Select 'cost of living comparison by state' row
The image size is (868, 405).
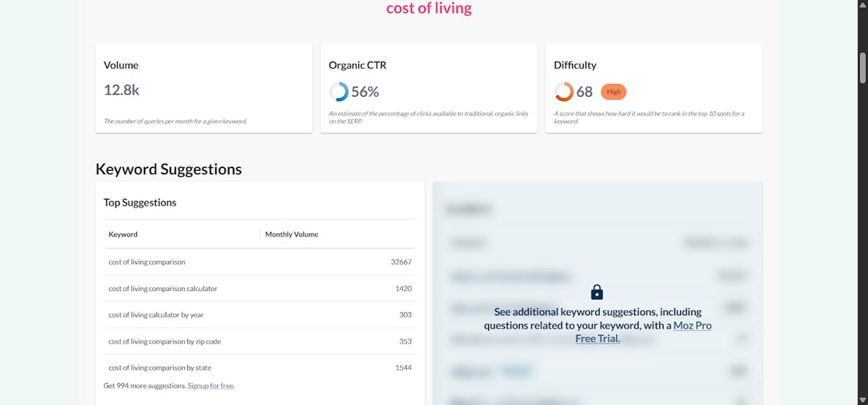[x=260, y=367]
